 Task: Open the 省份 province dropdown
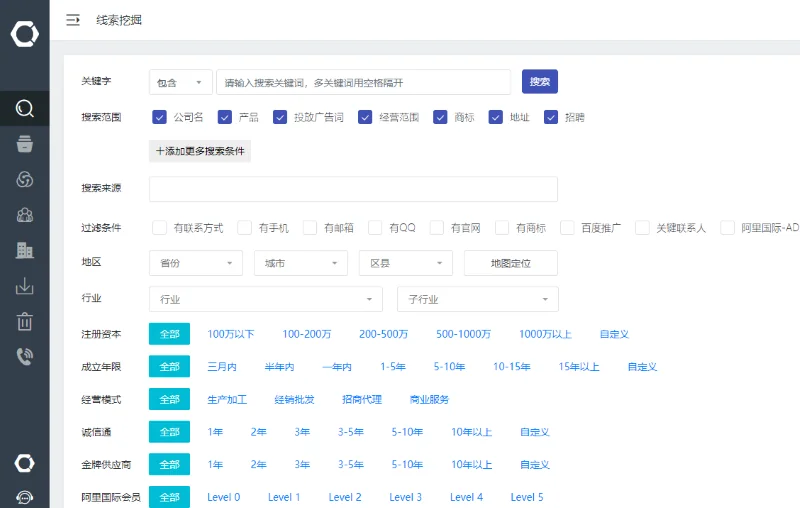pos(196,263)
